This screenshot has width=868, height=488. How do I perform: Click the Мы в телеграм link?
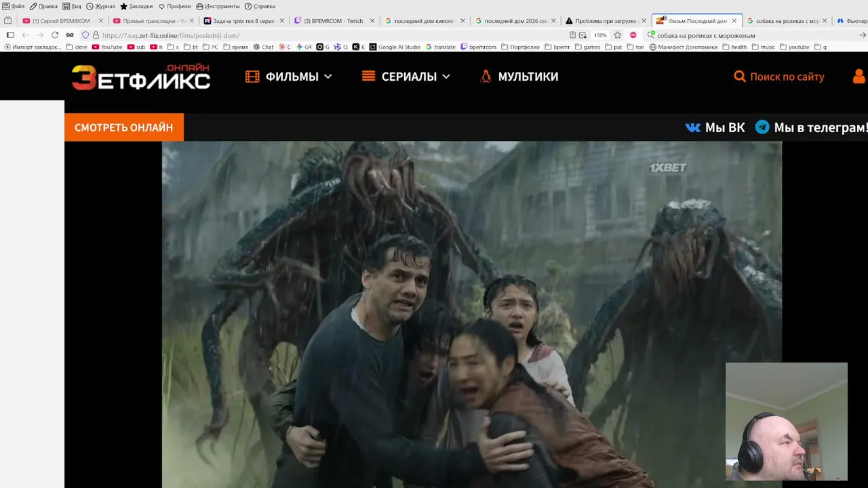click(x=812, y=127)
